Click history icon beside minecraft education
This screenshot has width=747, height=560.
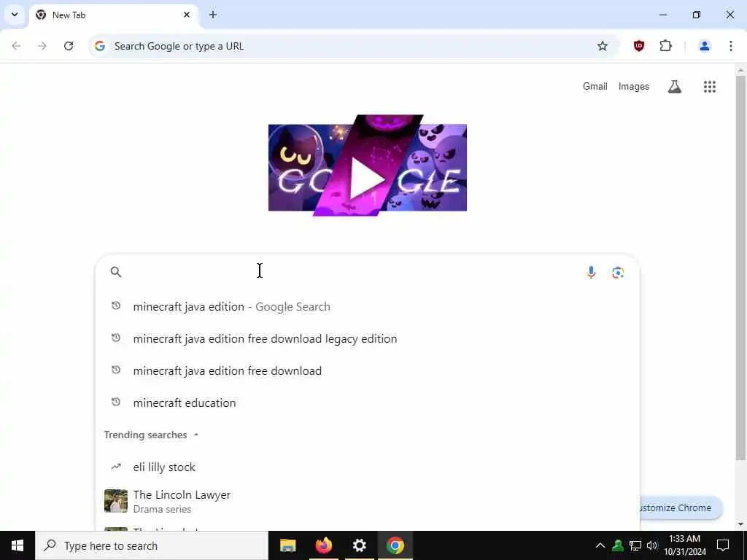point(116,402)
